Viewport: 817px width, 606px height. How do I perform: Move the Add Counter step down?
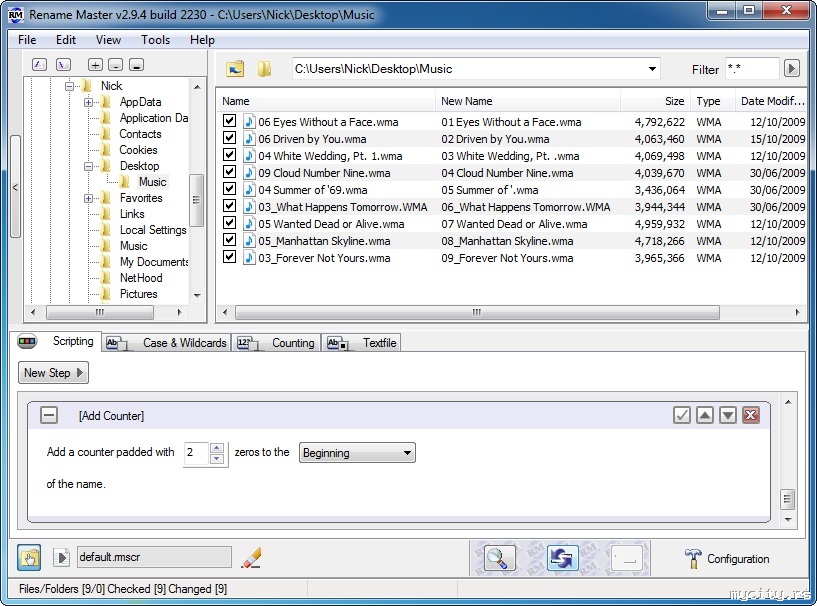728,415
